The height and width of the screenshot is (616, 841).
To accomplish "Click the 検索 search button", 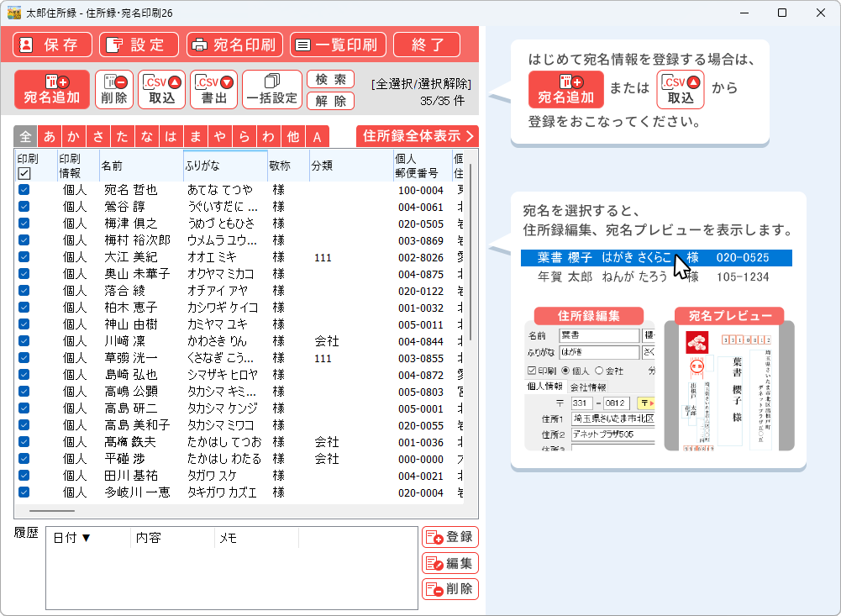I will 330,80.
